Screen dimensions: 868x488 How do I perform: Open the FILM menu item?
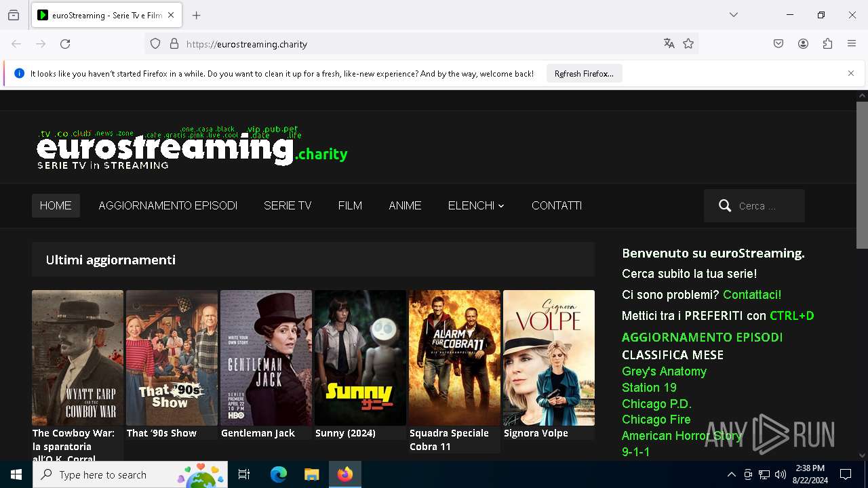point(350,206)
